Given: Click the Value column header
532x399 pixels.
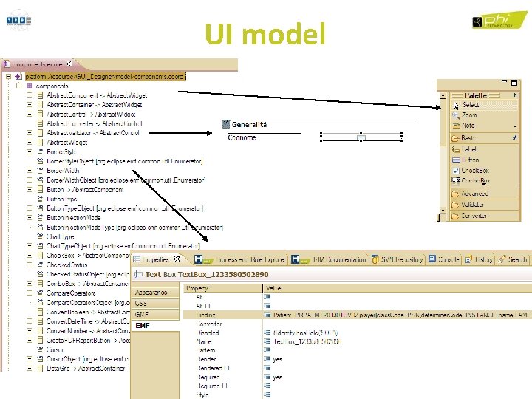Looking at the screenshot, I should [x=398, y=288].
